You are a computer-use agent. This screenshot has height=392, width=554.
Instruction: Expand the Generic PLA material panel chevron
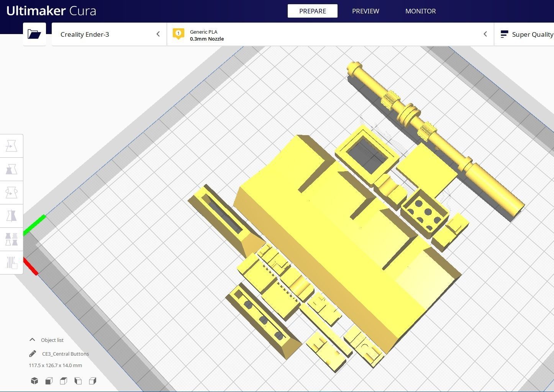click(485, 34)
